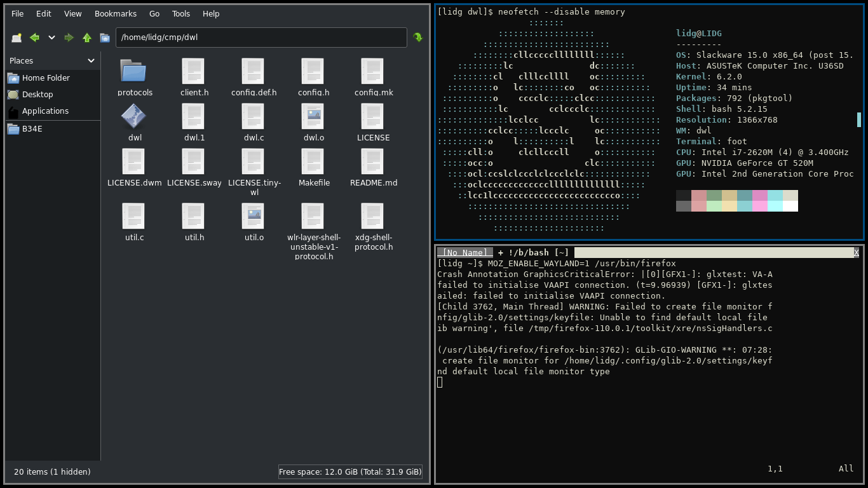Open the history dropdown arrow in the toolbar
Image resolution: width=868 pixels, height=488 pixels.
coord(51,37)
